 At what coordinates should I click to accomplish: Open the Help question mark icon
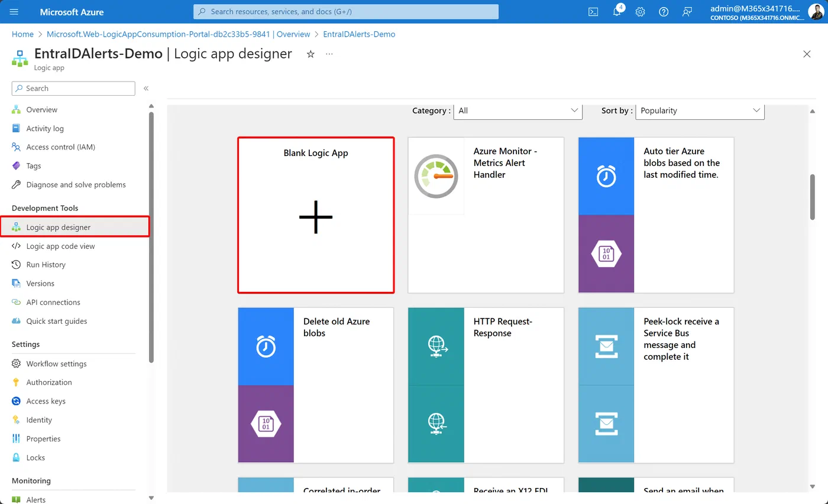tap(664, 12)
